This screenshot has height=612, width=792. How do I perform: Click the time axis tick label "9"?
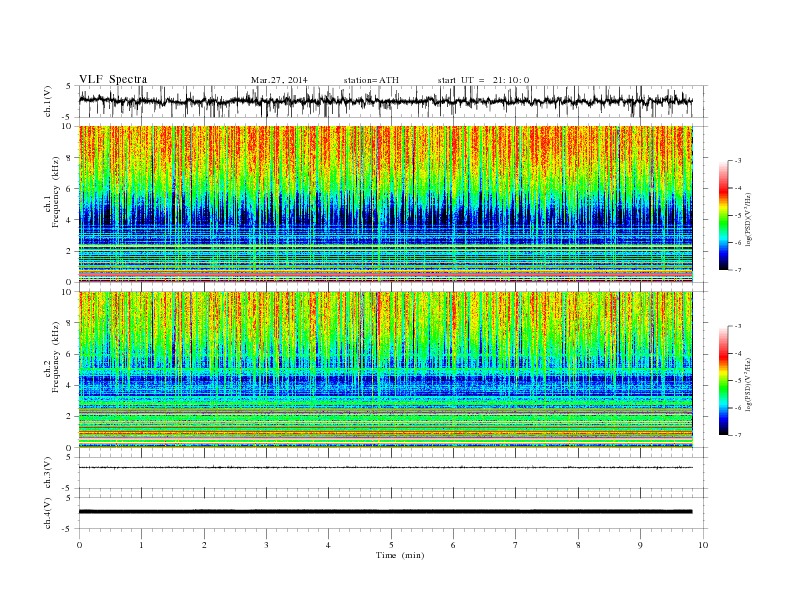640,545
